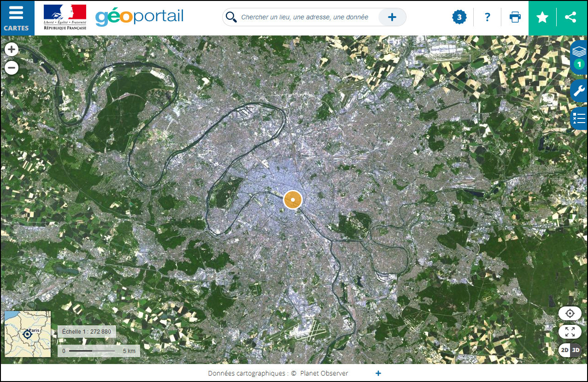Screen dimensions: 588x382
Task: Switch to 2D view mode
Action: [x=564, y=350]
